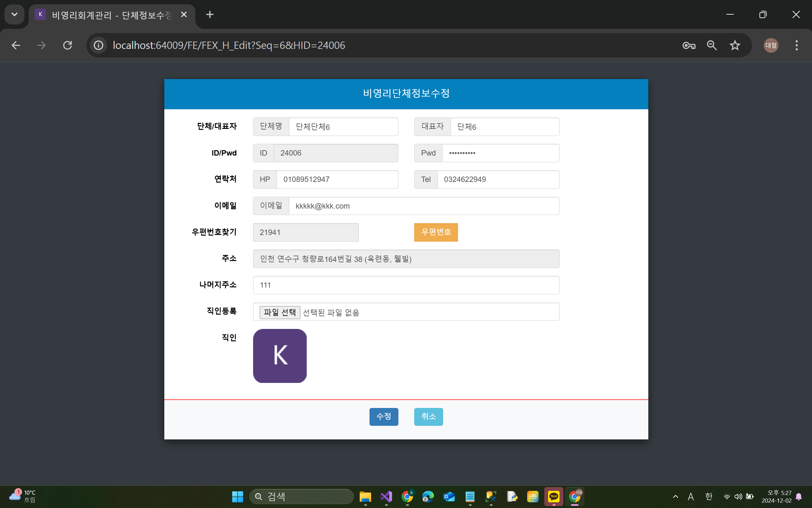Edit the 나머지주소 field with 111
812x508 pixels.
click(406, 285)
